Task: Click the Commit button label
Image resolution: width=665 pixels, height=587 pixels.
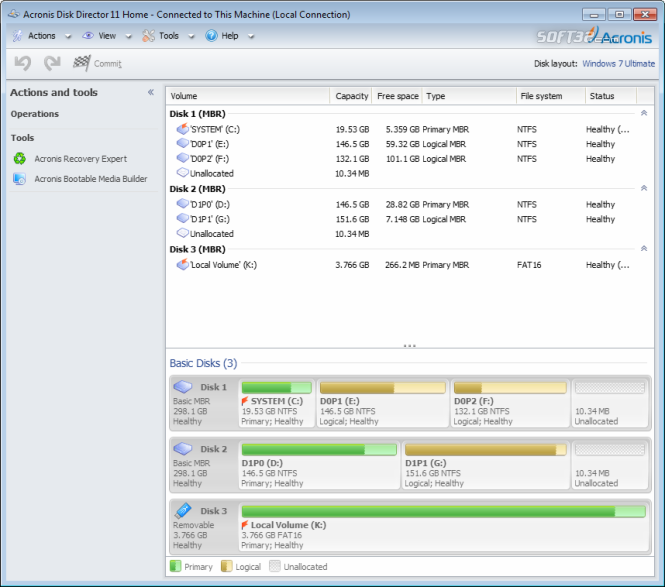Action: (x=108, y=64)
